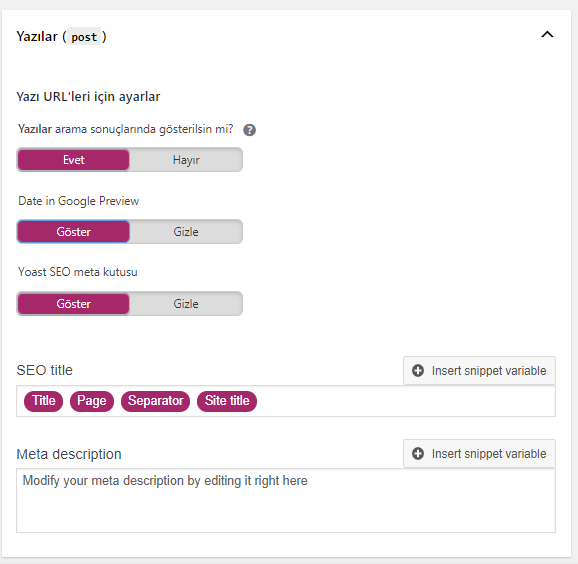The image size is (578, 564).
Task: Click plus icon beside SEO title snippet button
Action: (418, 370)
